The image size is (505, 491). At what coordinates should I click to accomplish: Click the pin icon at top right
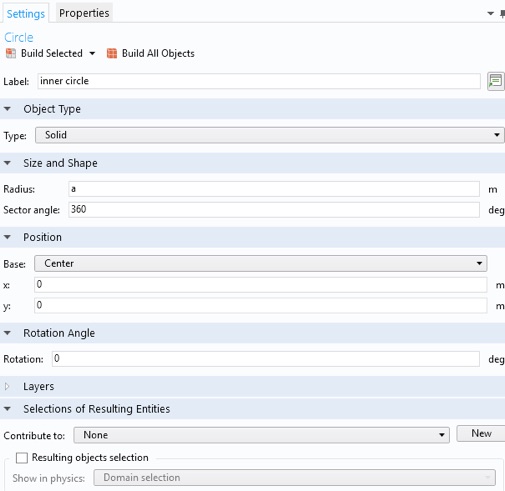click(502, 13)
